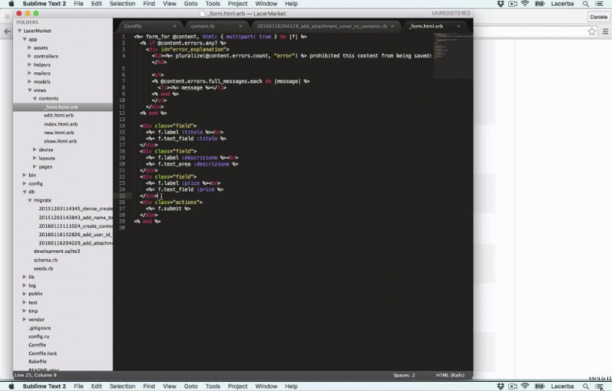Open new.html.erb in the sidebar

tap(59, 133)
